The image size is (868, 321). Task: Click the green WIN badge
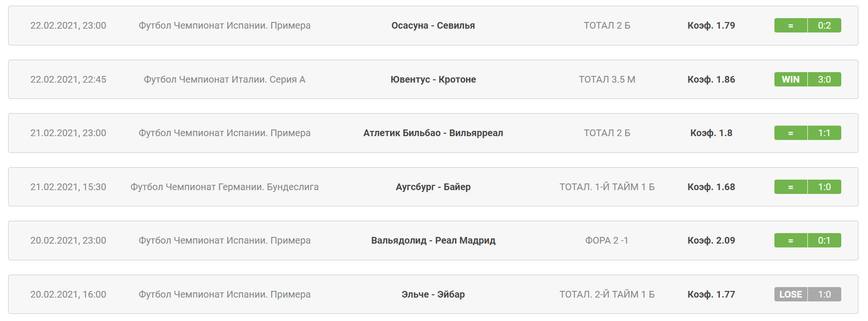point(791,80)
